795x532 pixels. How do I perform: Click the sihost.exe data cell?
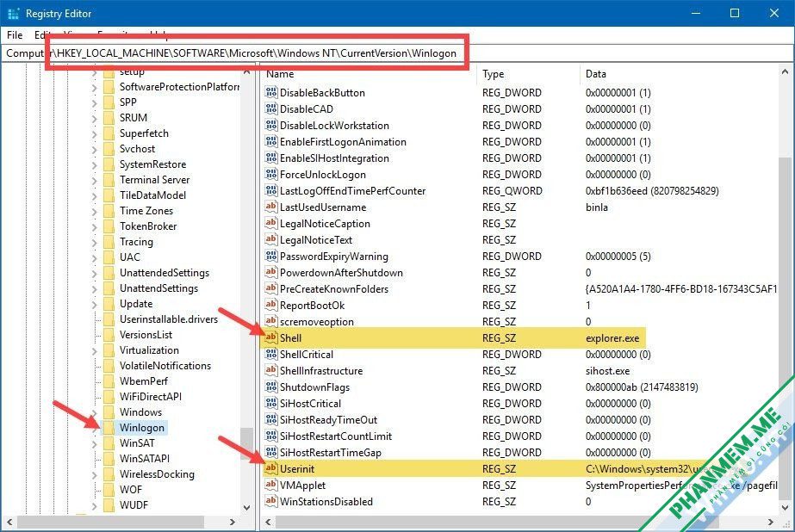coord(607,371)
